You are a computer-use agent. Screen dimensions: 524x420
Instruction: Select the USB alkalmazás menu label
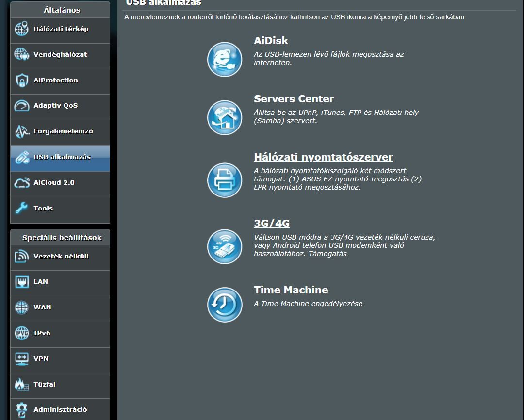point(62,157)
